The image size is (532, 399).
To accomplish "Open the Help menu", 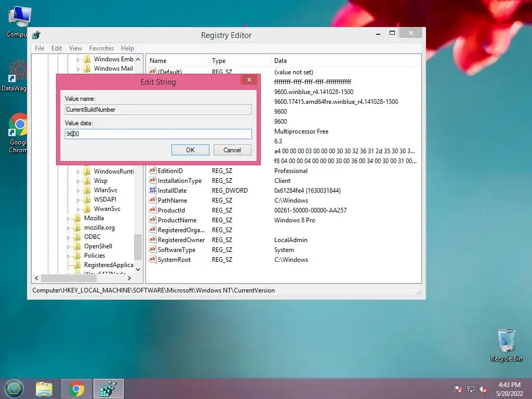I will pos(128,48).
